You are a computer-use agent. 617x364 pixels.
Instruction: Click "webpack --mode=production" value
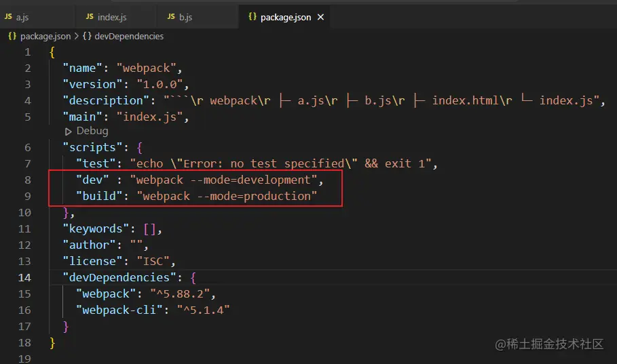pyautogui.click(x=227, y=196)
